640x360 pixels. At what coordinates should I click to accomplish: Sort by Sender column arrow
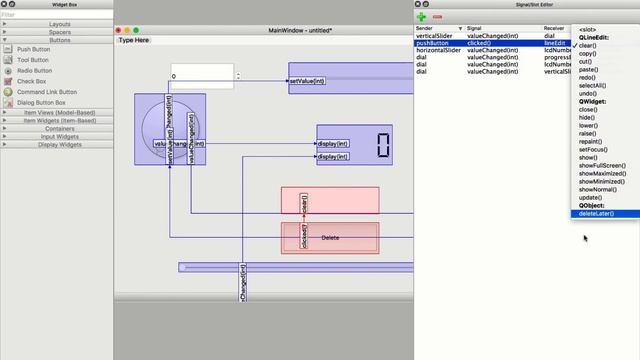(x=460, y=29)
